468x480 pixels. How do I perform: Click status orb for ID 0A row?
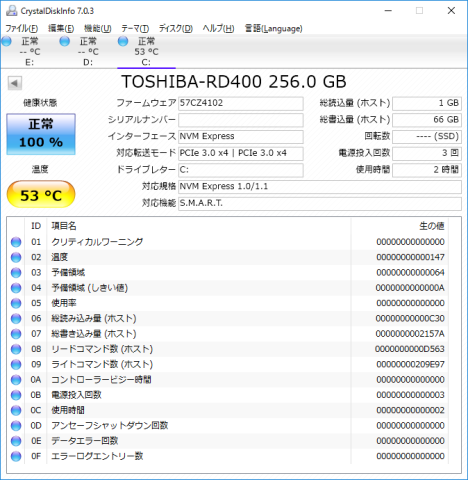click(x=16, y=380)
